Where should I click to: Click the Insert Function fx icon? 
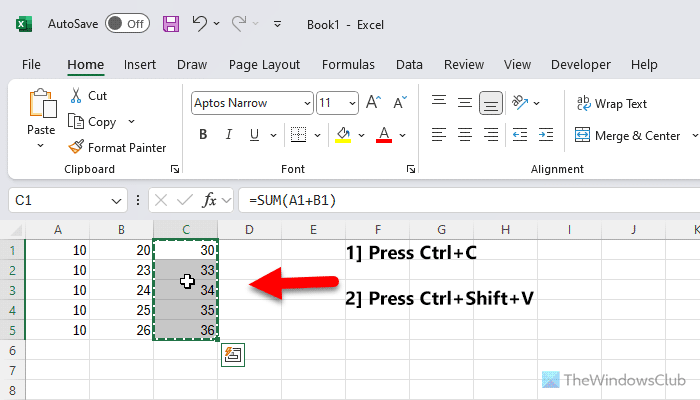tap(210, 200)
